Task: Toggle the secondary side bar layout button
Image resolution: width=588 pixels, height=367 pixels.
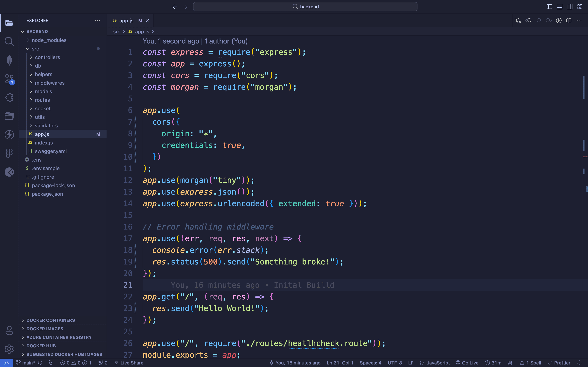Action: tap(570, 7)
